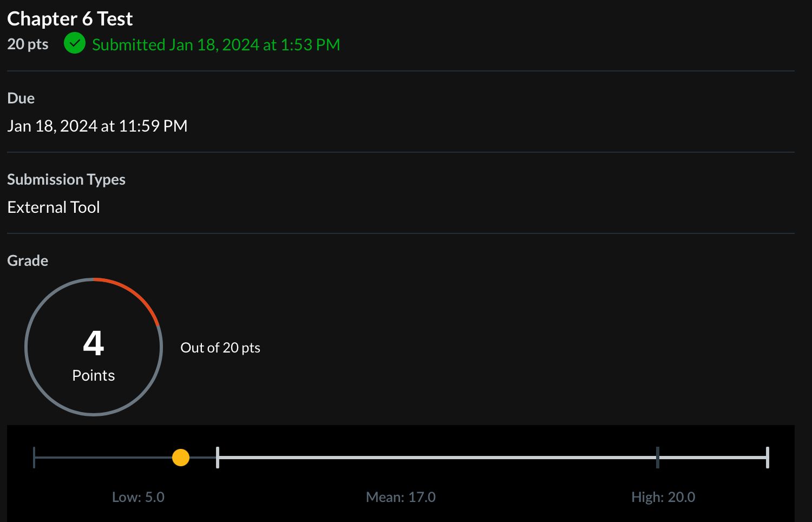Select the Submission Types heading
This screenshot has height=522, width=812.
[66, 179]
